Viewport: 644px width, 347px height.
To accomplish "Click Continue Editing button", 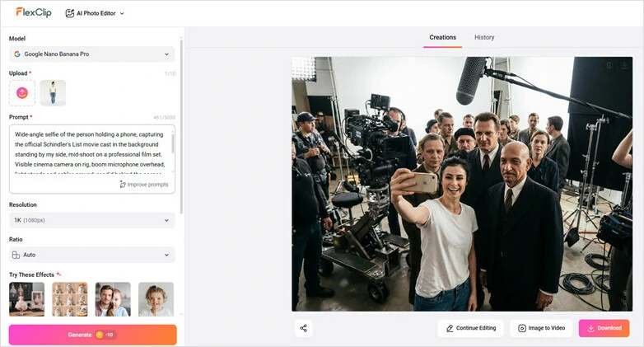I will [x=471, y=328].
